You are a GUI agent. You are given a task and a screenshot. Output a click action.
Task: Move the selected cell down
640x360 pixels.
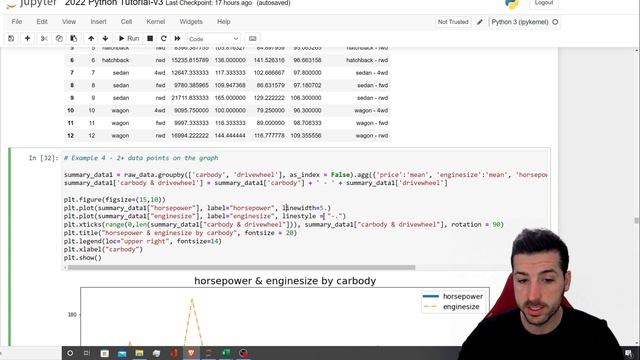105,38
